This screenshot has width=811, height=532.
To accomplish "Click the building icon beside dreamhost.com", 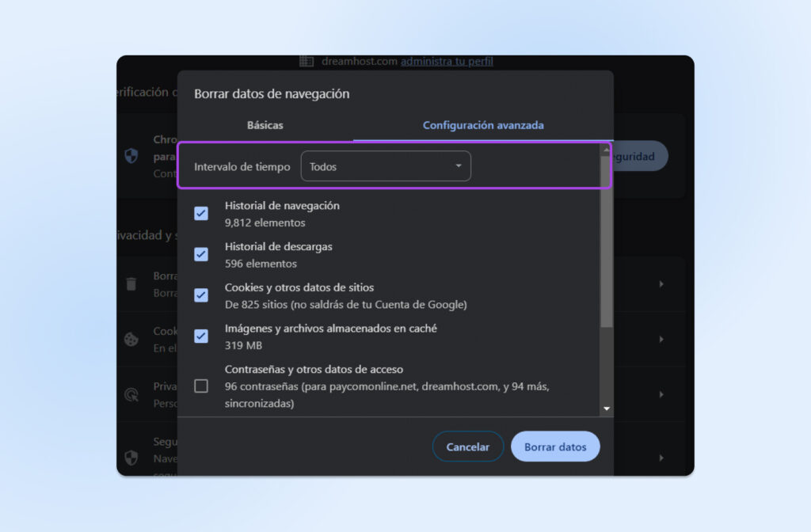I will [307, 61].
